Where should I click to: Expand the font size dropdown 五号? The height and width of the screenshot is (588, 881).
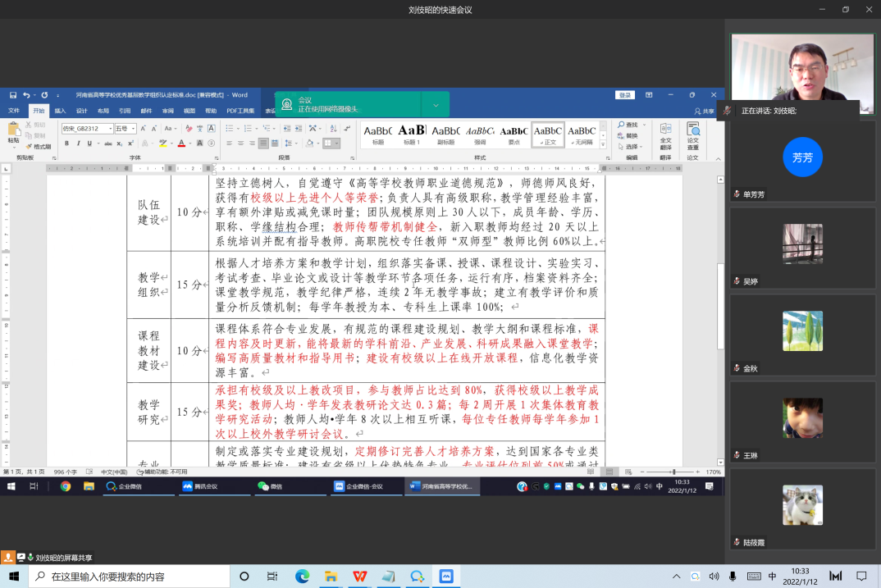coord(125,129)
